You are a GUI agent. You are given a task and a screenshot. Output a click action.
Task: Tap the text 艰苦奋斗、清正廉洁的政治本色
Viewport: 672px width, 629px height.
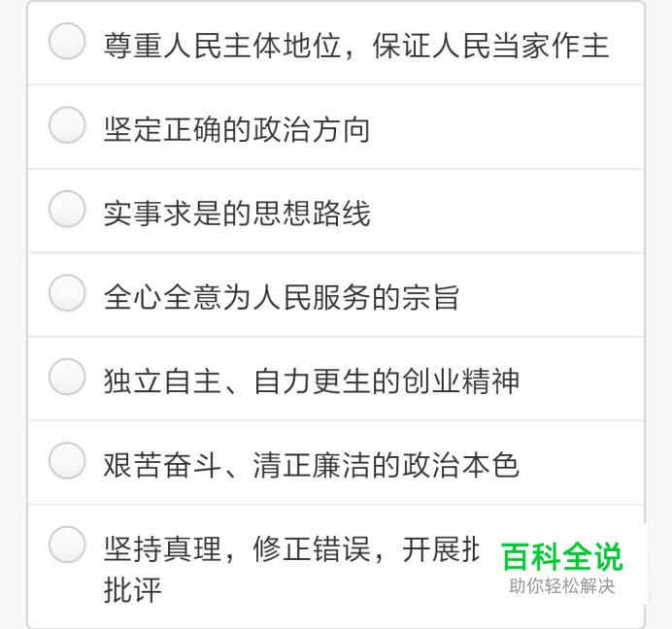311,465
